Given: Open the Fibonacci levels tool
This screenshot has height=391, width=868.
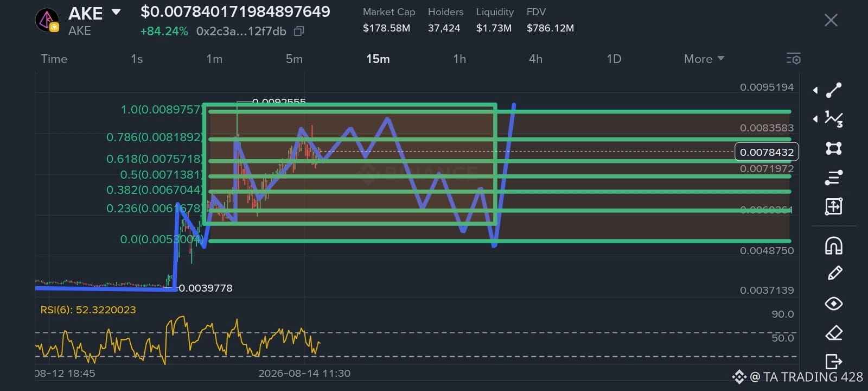Looking at the screenshot, I should [834, 177].
